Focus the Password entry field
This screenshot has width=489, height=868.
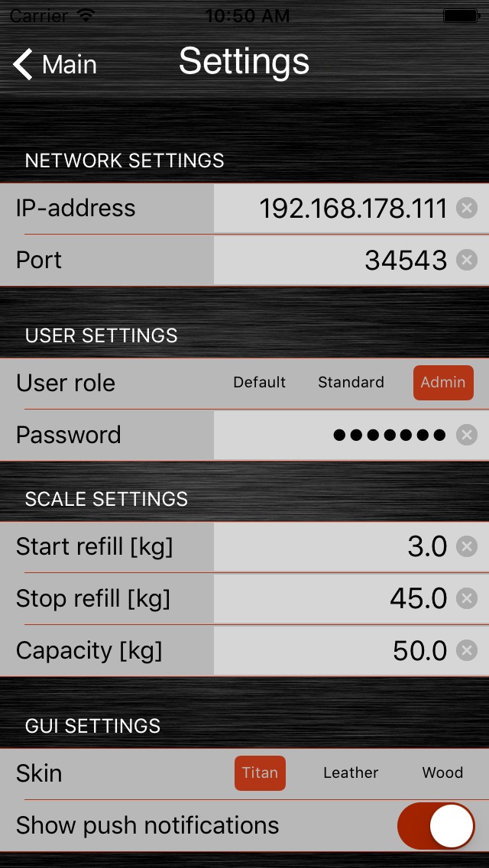click(336, 435)
